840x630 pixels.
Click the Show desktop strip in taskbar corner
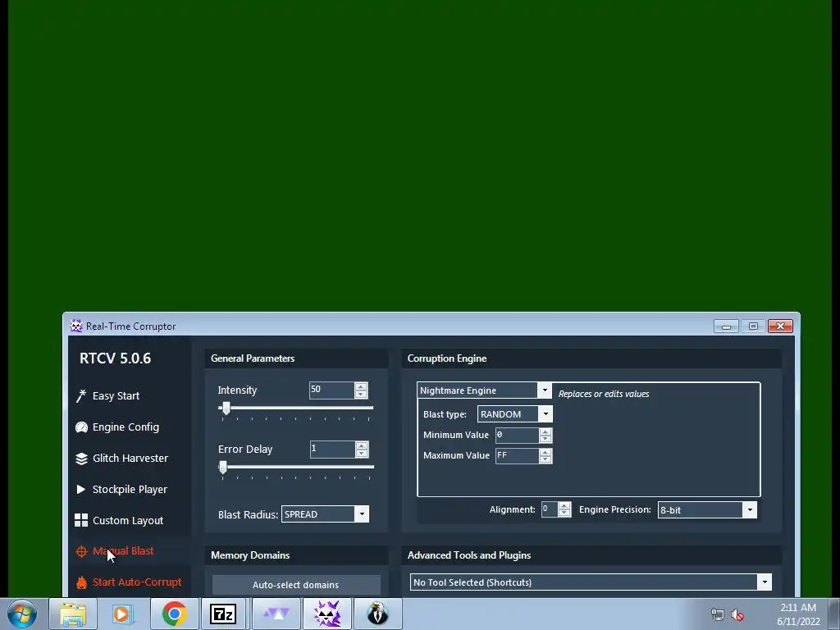click(x=834, y=614)
